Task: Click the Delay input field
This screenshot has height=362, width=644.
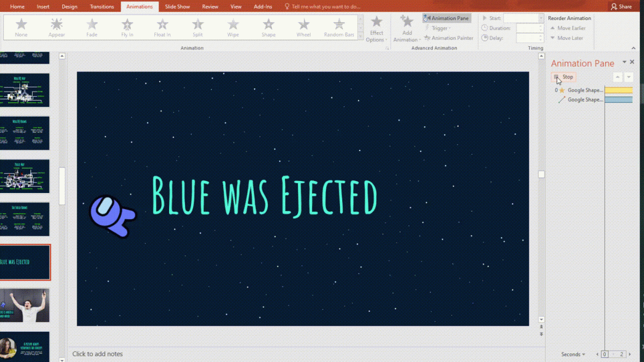Action: [527, 38]
